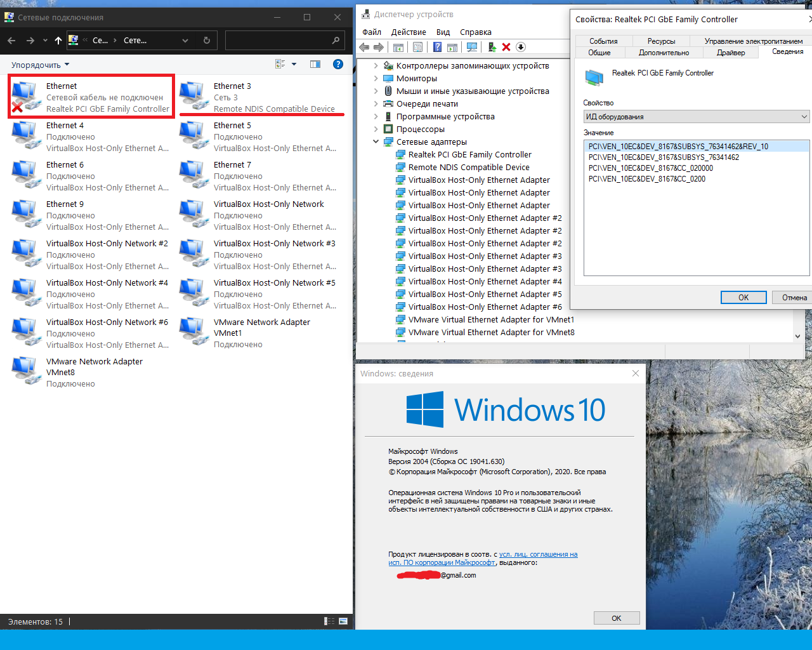Select Ethernet Realtek adapter connection icon
This screenshot has width=812, height=650.
click(x=91, y=97)
